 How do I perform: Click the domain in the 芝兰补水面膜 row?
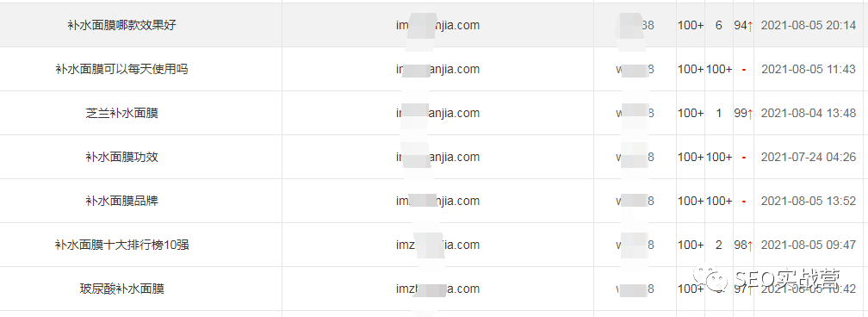437,113
